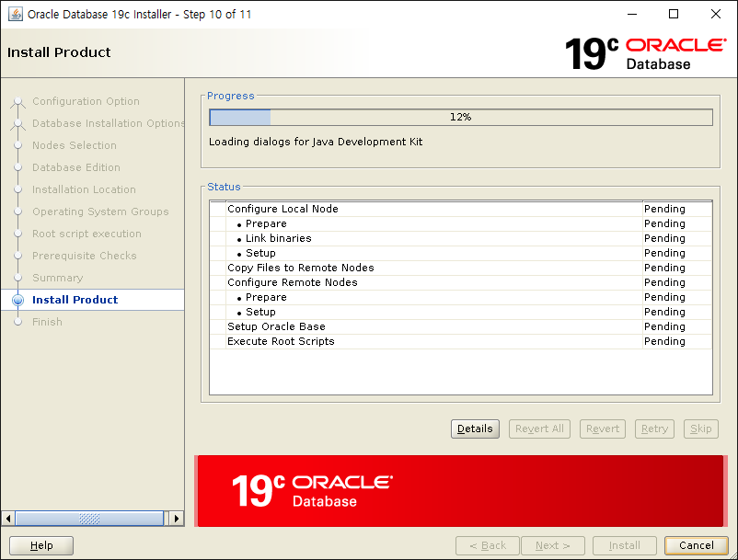Open the Details of installation progress
738x560 pixels.
point(475,429)
